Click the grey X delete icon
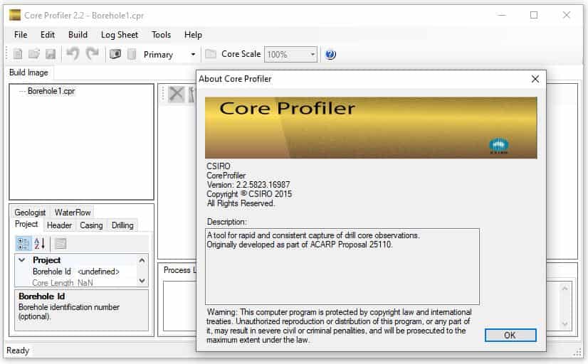The height and width of the screenshot is (364, 588). coord(177,94)
